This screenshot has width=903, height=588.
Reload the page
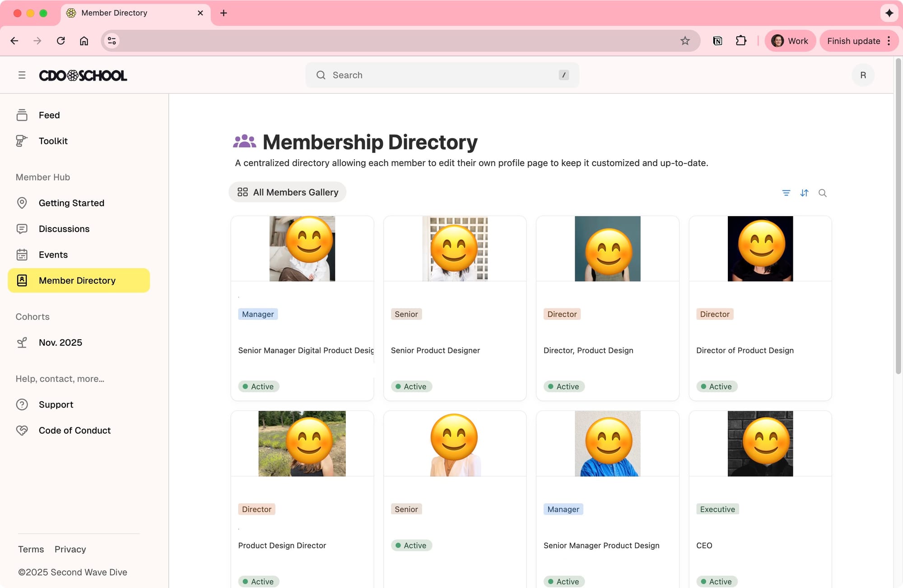(61, 41)
